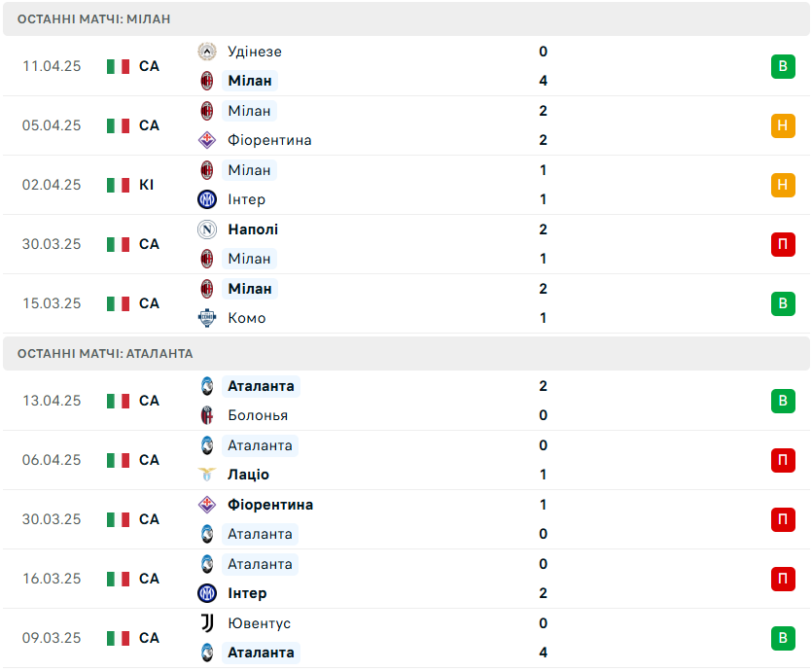
Task: Click the red П badge for Atalanta–Lazio
Action: coord(783,460)
